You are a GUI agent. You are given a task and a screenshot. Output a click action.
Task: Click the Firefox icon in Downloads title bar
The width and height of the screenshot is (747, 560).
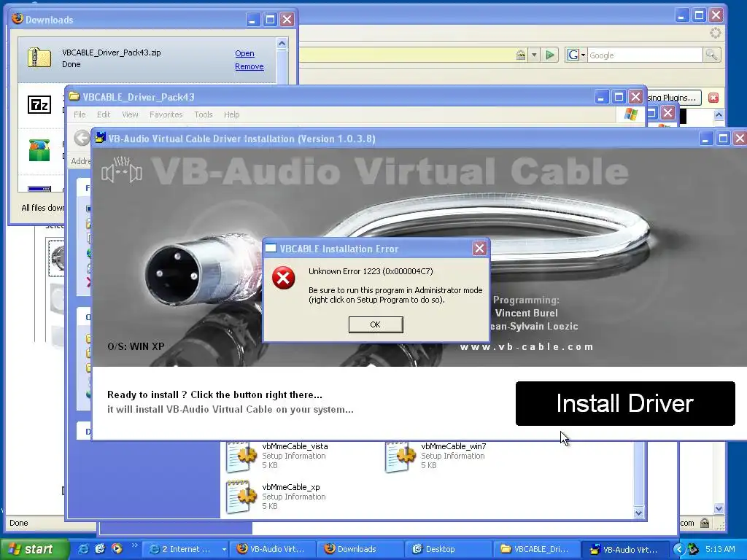pyautogui.click(x=18, y=19)
